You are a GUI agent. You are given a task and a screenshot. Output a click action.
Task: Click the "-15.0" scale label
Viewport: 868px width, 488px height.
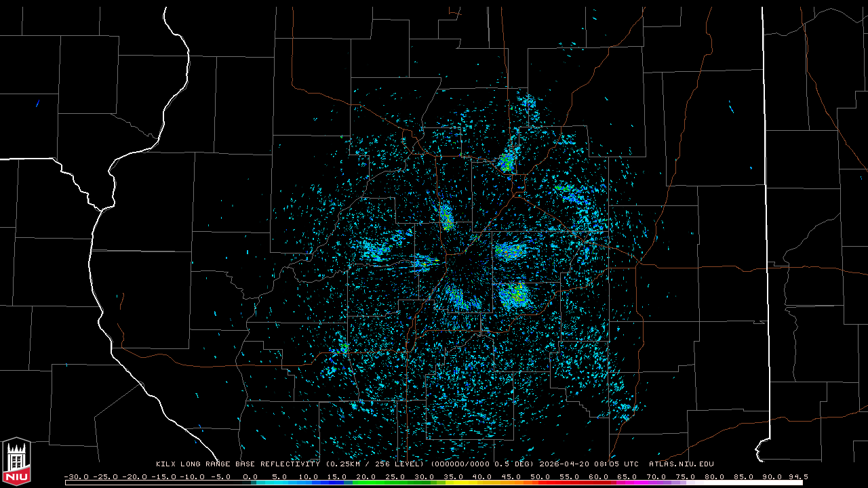pos(163,476)
